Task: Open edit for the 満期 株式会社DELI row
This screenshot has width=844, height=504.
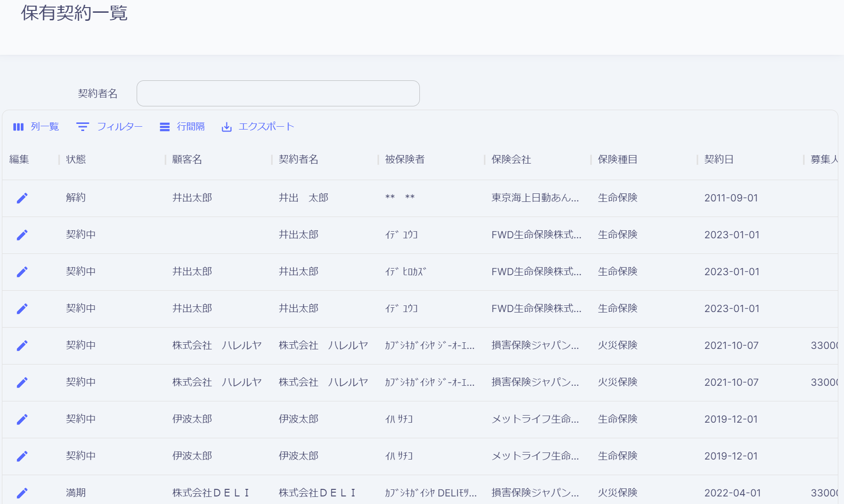Action: click(x=22, y=493)
